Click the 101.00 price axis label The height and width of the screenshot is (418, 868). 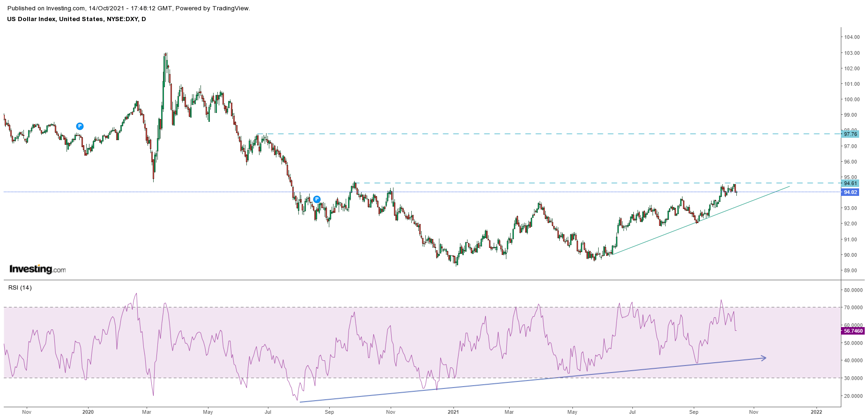tap(852, 84)
